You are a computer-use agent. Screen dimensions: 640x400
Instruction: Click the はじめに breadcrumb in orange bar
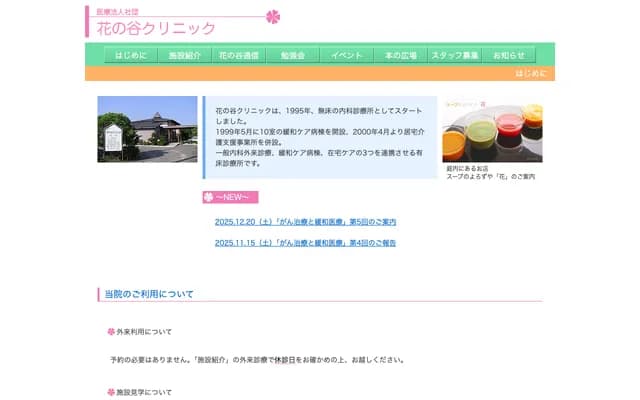click(531, 74)
